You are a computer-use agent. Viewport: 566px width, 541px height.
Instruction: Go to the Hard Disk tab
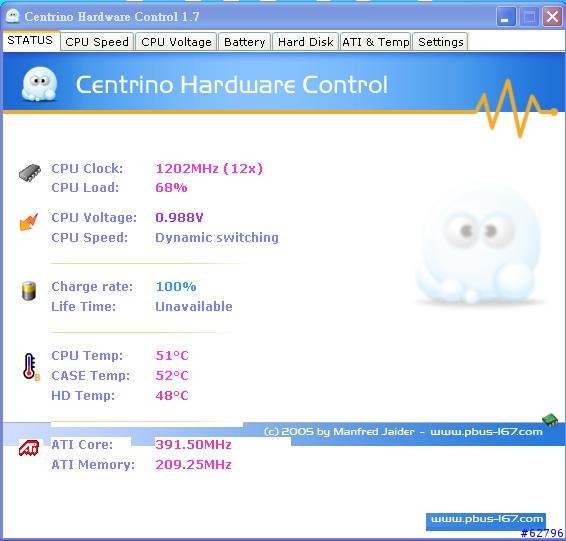(x=305, y=42)
